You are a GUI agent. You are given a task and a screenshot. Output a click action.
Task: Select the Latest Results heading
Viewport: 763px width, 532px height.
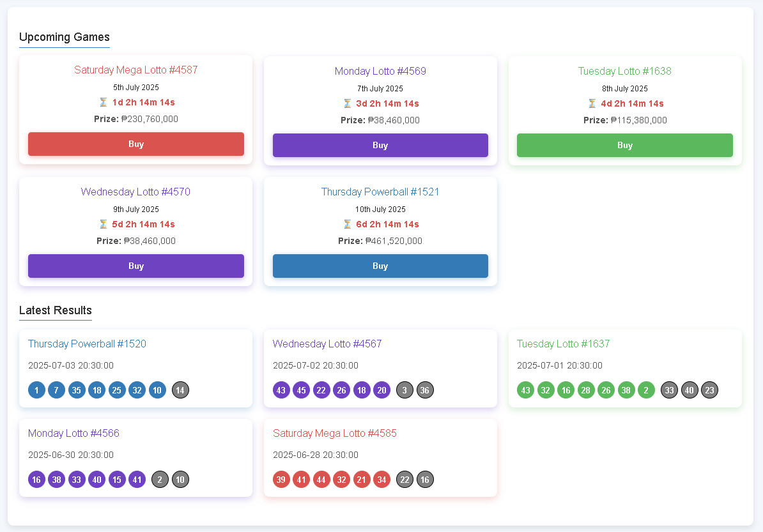point(56,310)
